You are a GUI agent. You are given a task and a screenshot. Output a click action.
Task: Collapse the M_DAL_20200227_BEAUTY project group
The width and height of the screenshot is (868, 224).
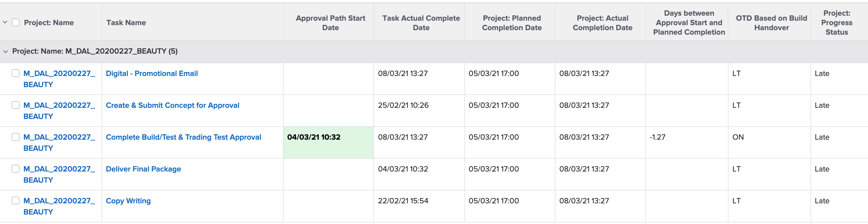coord(5,51)
